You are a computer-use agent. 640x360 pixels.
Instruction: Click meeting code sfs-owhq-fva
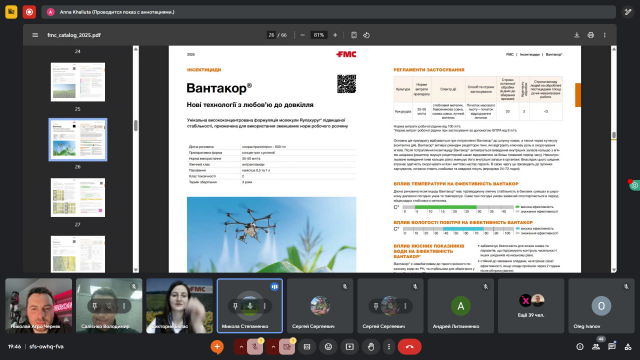tap(47, 347)
